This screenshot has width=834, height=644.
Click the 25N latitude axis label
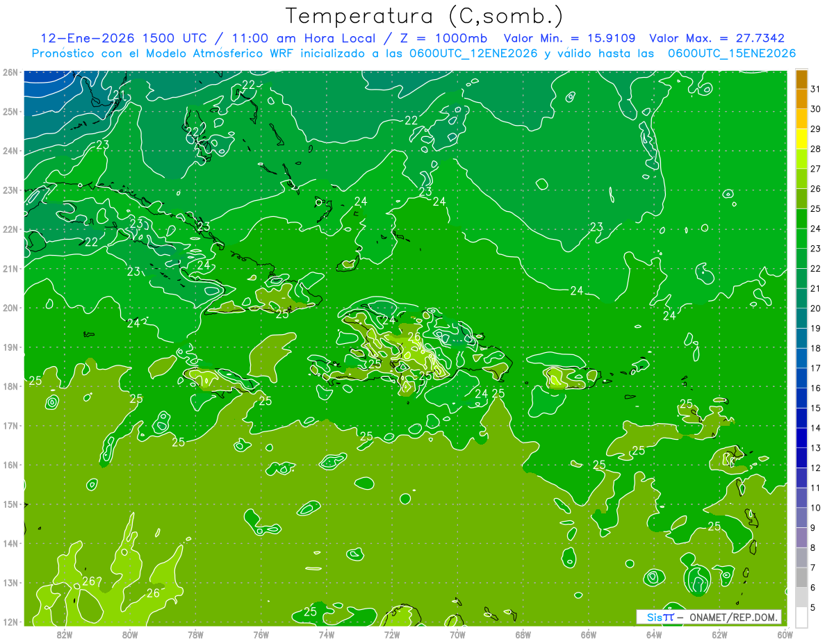click(x=10, y=111)
